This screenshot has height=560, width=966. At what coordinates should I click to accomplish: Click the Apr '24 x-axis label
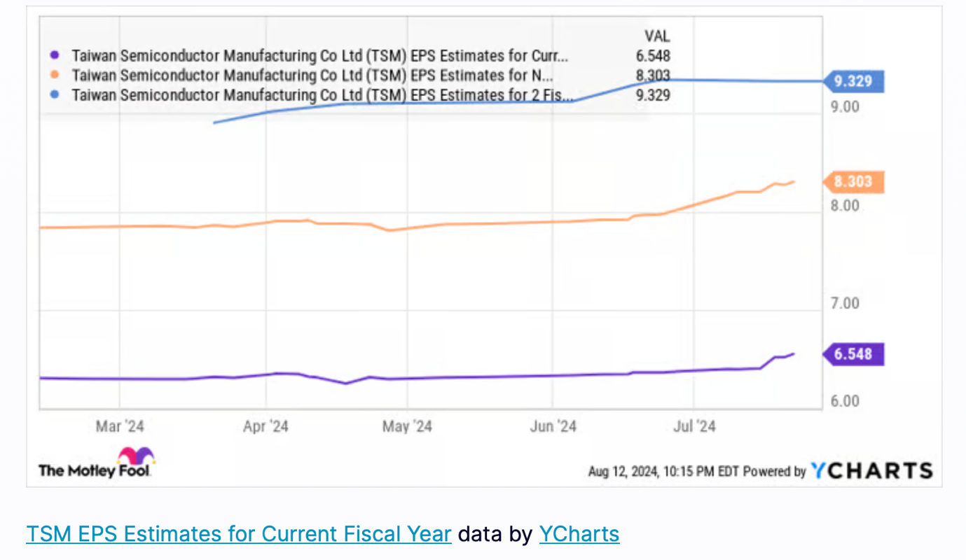pos(265,426)
